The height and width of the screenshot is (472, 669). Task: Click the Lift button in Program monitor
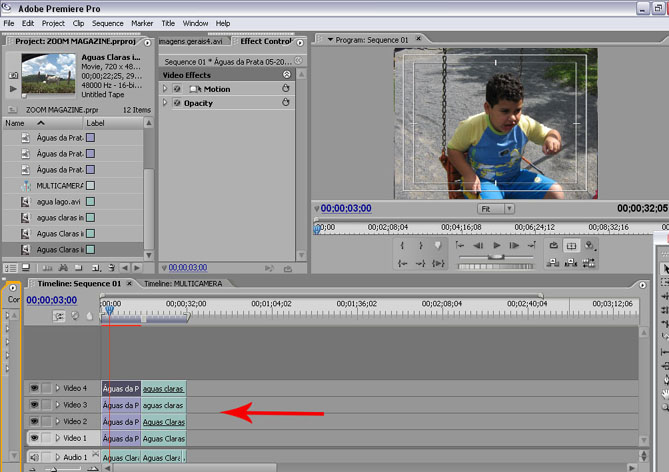tap(553, 263)
